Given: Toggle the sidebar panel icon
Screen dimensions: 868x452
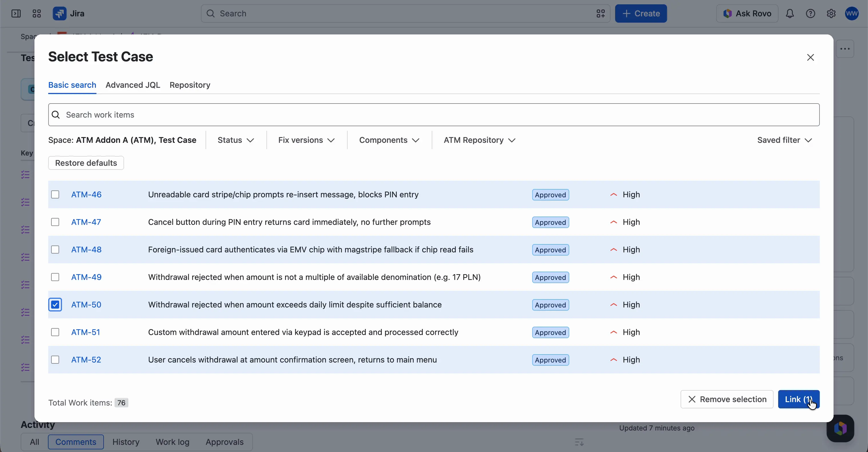Looking at the screenshot, I should (x=16, y=13).
